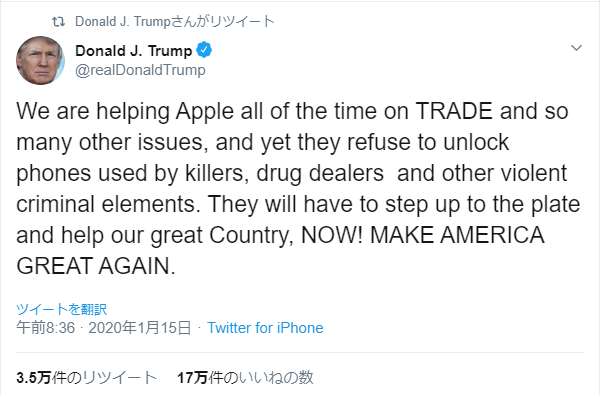Click the blue verified badge beside the name
Screen dimensions: 600x395
click(x=204, y=50)
